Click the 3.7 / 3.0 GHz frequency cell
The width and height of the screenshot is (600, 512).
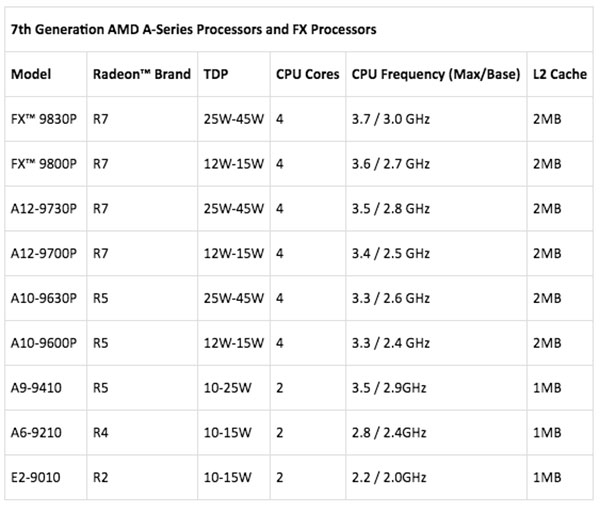pyautogui.click(x=391, y=120)
